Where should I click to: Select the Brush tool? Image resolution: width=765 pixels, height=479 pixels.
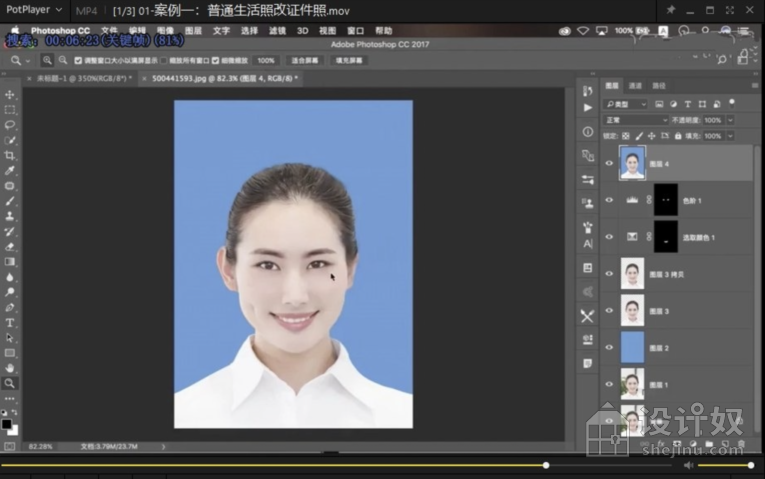coord(9,201)
